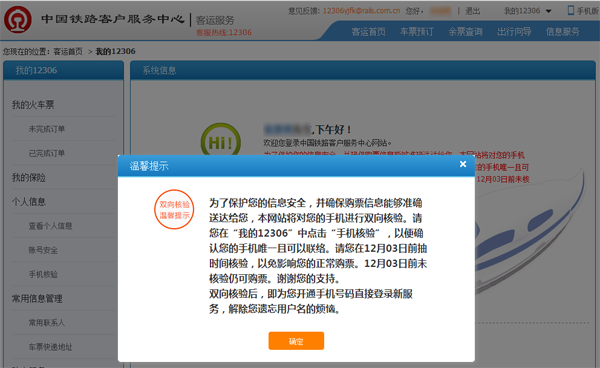Click 我的12306 in the breadcrumb
Screen dimensions: 600x368
pyautogui.click(x=115, y=51)
